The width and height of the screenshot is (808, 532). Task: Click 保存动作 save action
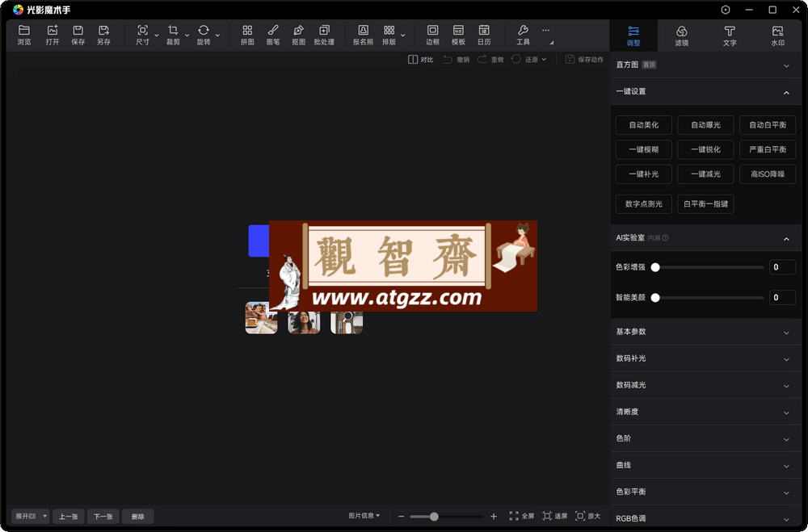point(584,60)
